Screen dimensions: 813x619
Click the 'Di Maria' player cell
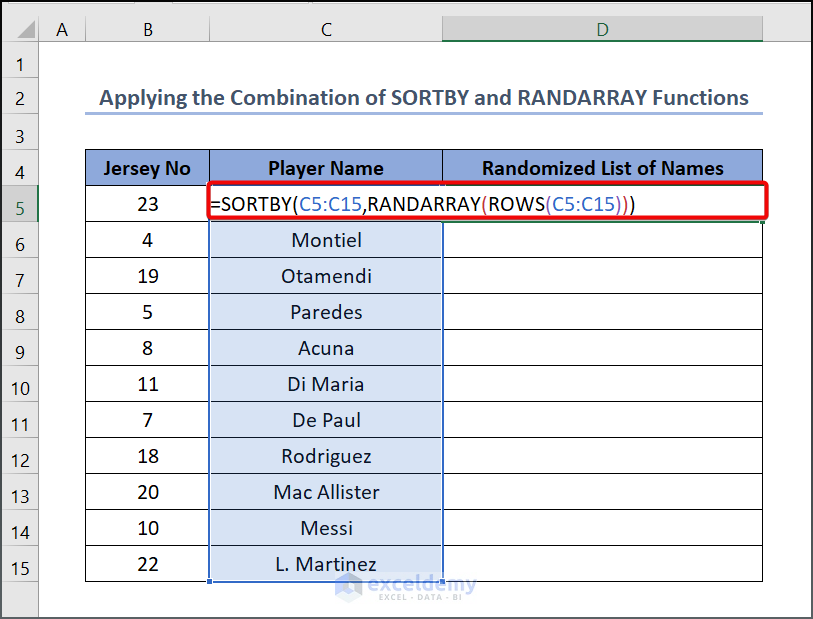[326, 384]
